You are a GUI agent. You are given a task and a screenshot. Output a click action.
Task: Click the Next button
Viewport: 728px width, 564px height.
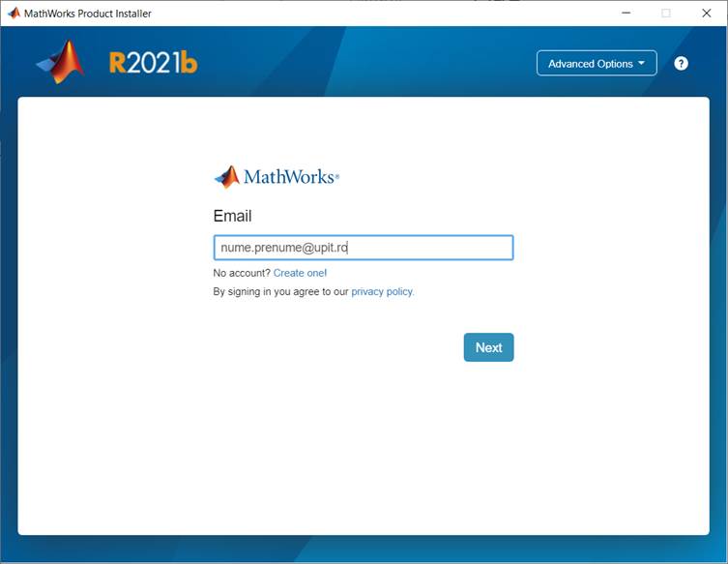tap(488, 347)
